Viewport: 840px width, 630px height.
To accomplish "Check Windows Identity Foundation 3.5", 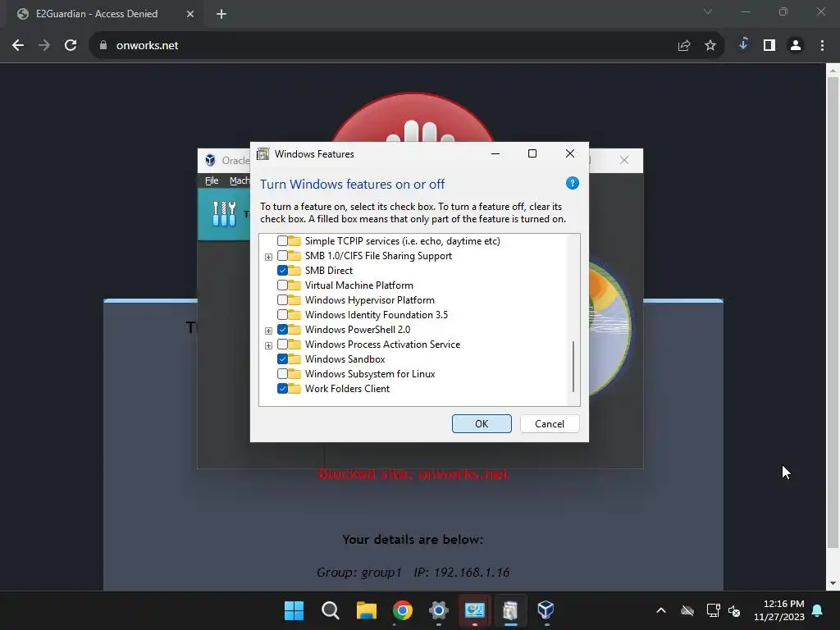I will click(x=282, y=314).
